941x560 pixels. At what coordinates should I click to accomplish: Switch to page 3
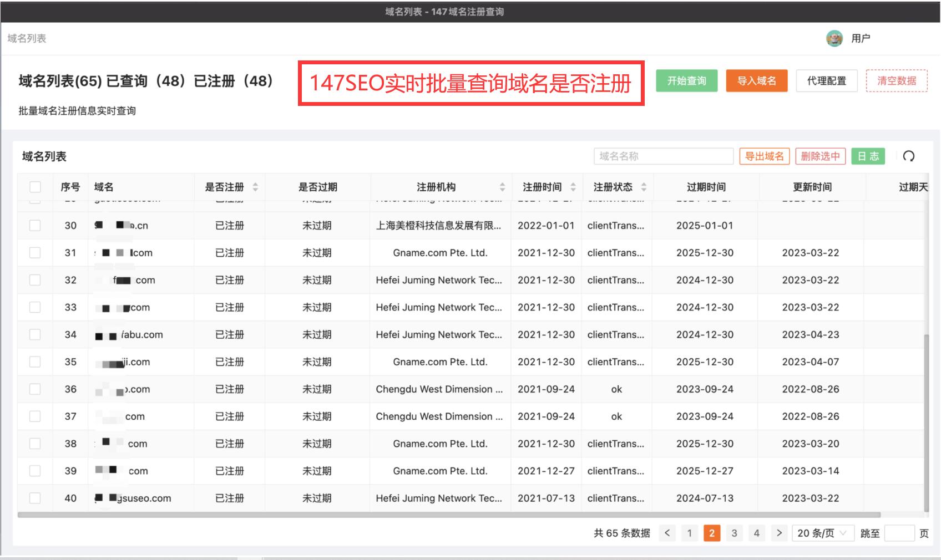click(x=734, y=533)
